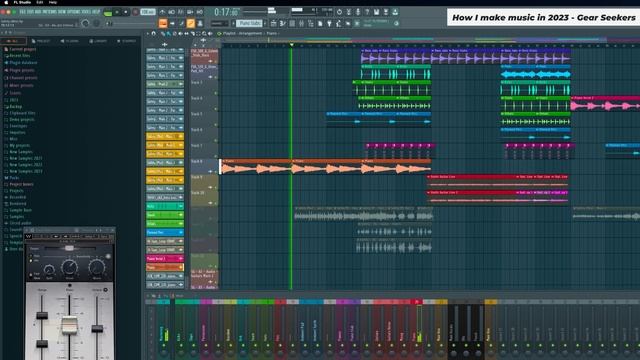Select the playlist Delete tool
The width and height of the screenshot is (640, 360).
click(x=175, y=33)
